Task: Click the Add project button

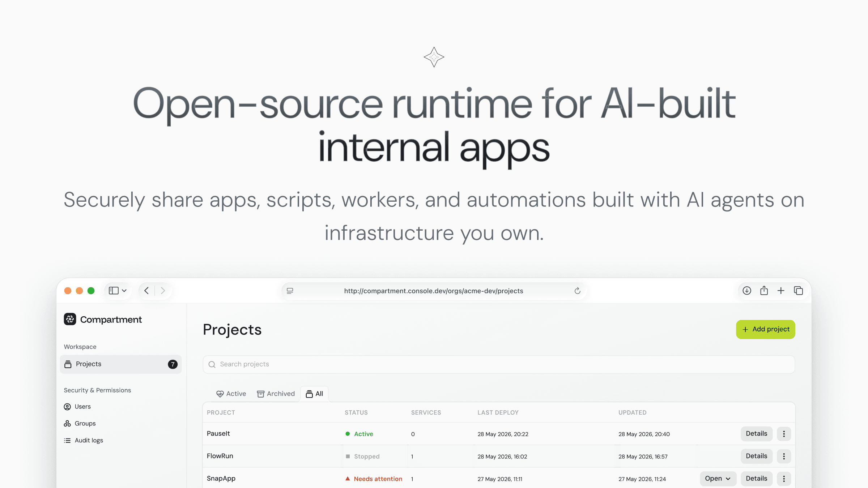Action: tap(766, 329)
